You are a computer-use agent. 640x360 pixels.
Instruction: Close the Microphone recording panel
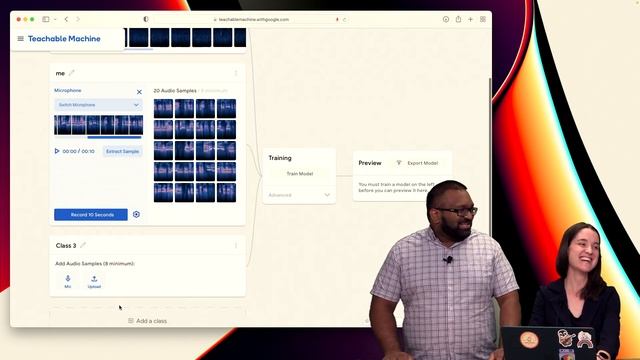click(x=139, y=92)
